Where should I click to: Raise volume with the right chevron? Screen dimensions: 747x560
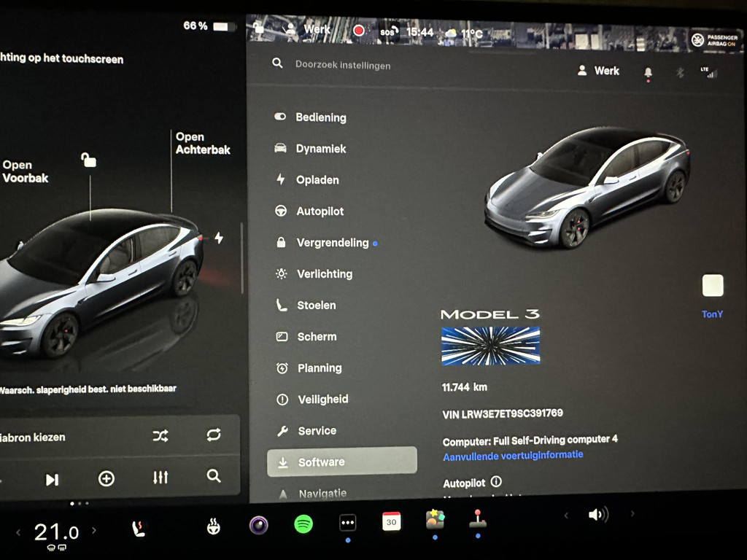(632, 514)
